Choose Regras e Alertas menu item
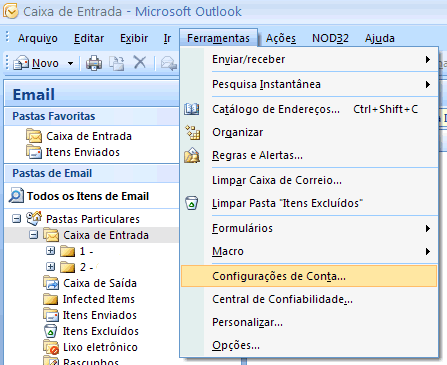The height and width of the screenshot is (365, 447). 309,155
